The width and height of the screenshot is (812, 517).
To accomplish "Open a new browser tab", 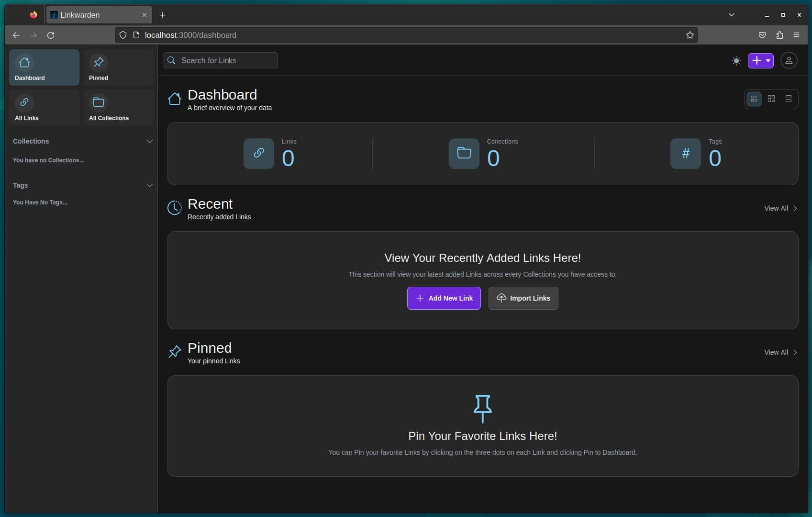I will coord(162,15).
